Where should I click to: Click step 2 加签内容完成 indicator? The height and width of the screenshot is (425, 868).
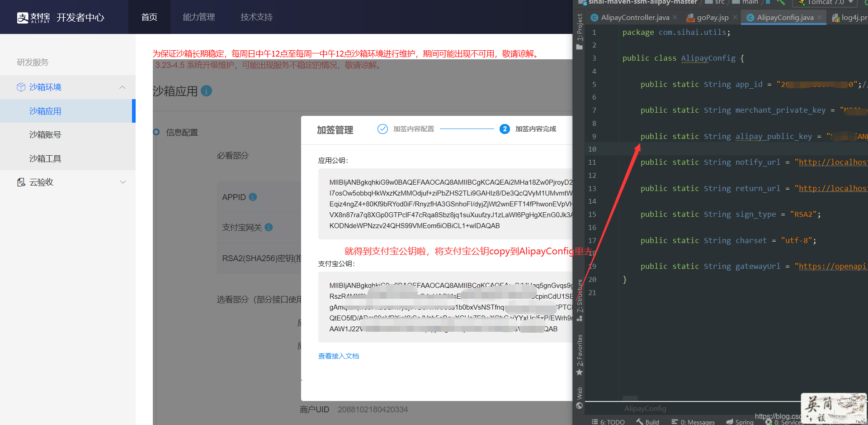[x=505, y=129]
